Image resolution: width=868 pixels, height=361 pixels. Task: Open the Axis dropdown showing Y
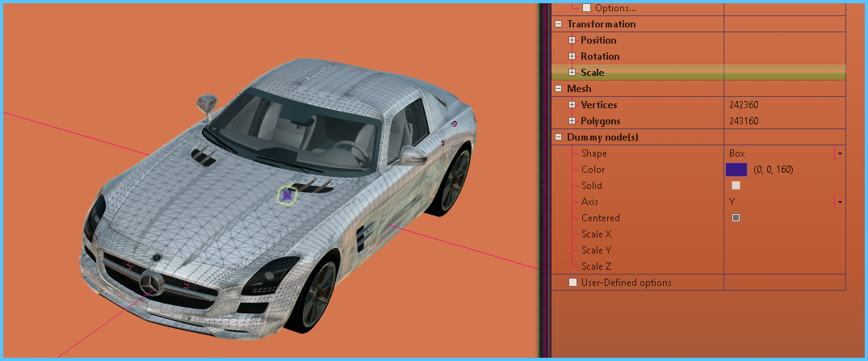[840, 202]
